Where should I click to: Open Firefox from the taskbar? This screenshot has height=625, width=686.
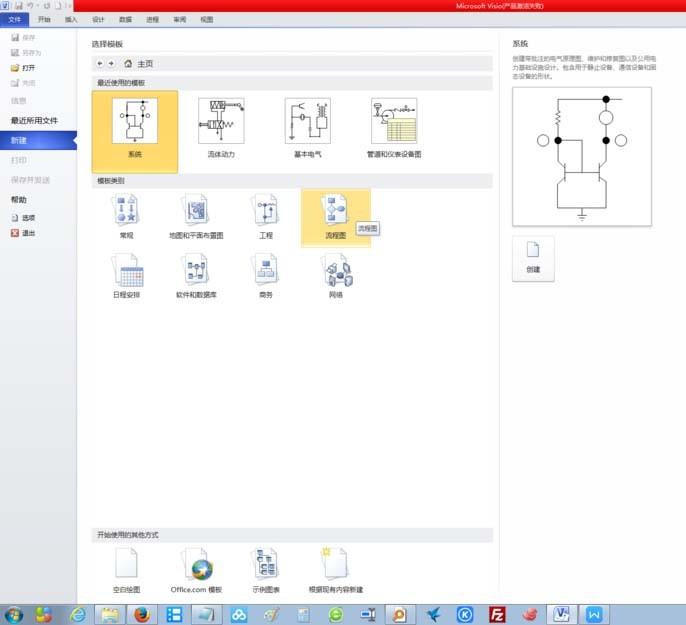point(142,615)
